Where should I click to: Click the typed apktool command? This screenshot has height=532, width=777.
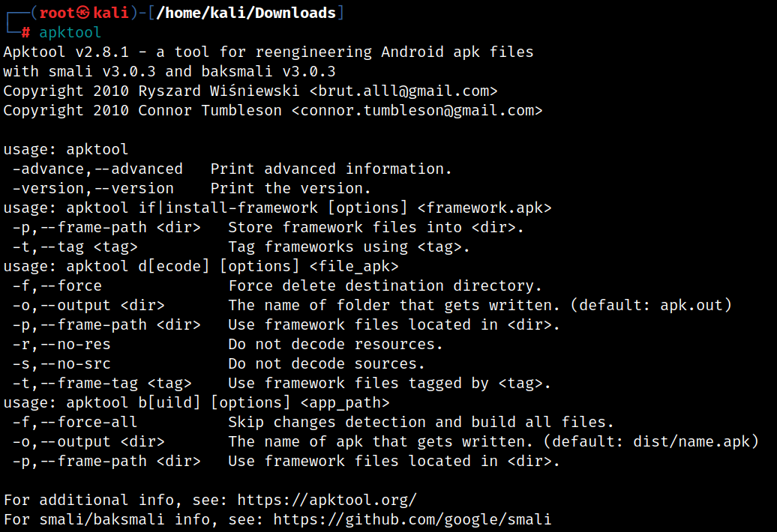click(x=70, y=32)
